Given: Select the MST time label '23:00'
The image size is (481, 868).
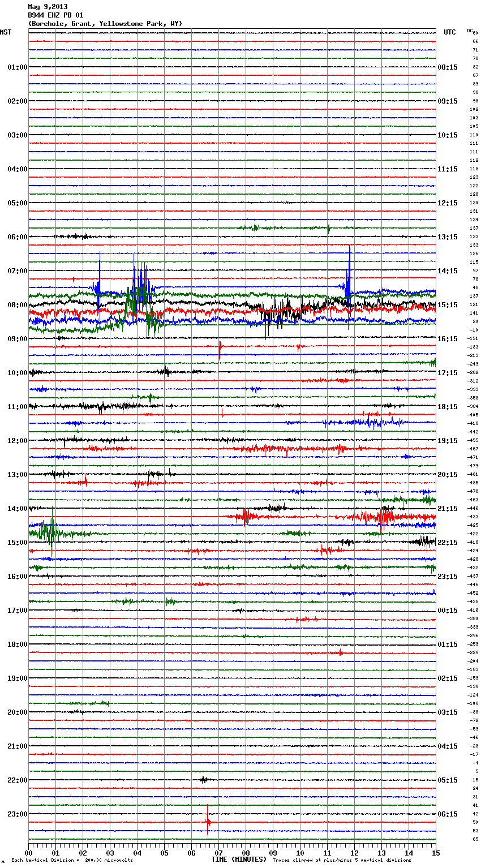Looking at the screenshot, I should pyautogui.click(x=18, y=814).
